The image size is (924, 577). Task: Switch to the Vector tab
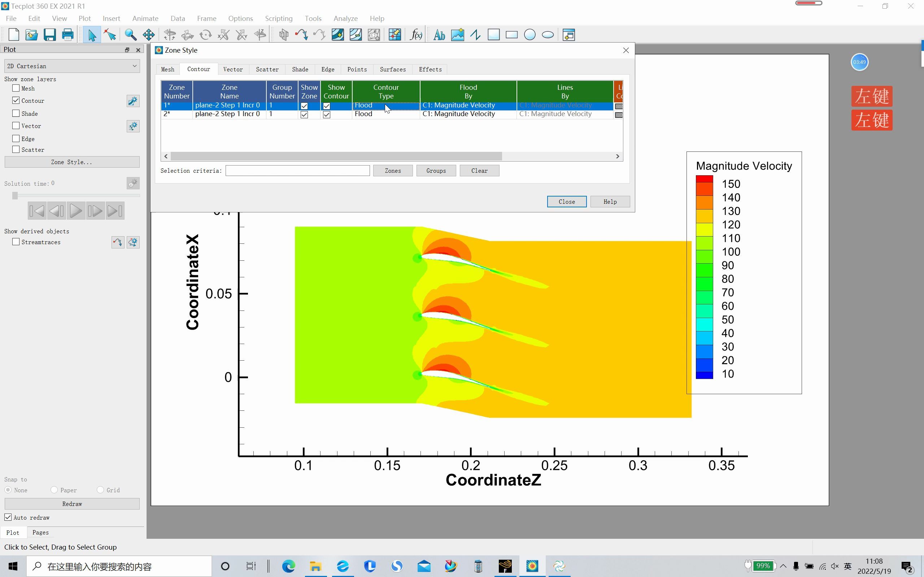[x=232, y=70]
